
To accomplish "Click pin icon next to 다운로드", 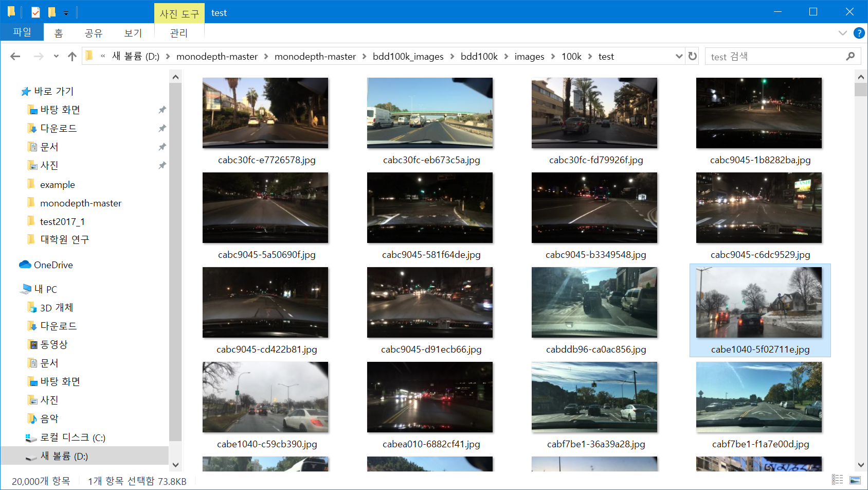I will pos(162,128).
